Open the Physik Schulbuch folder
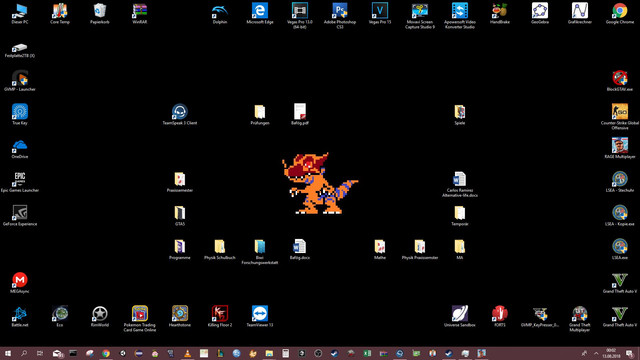This screenshot has height=360, width=640. [x=220, y=249]
